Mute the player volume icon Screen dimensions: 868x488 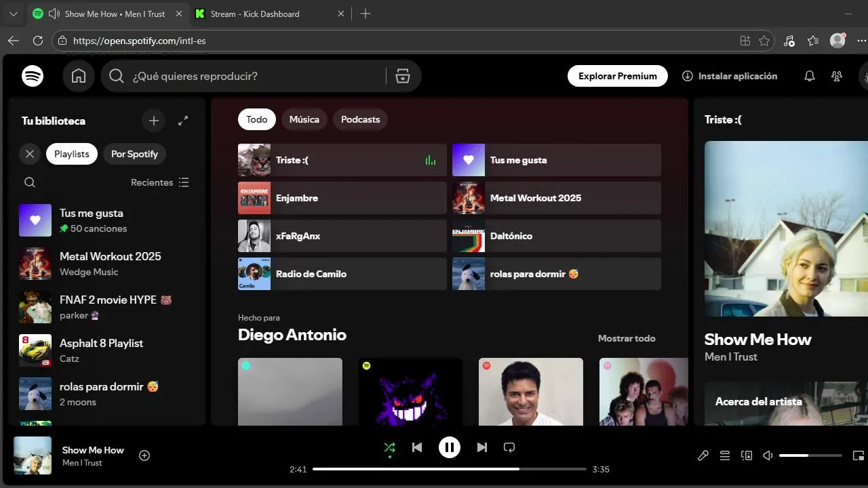click(768, 455)
